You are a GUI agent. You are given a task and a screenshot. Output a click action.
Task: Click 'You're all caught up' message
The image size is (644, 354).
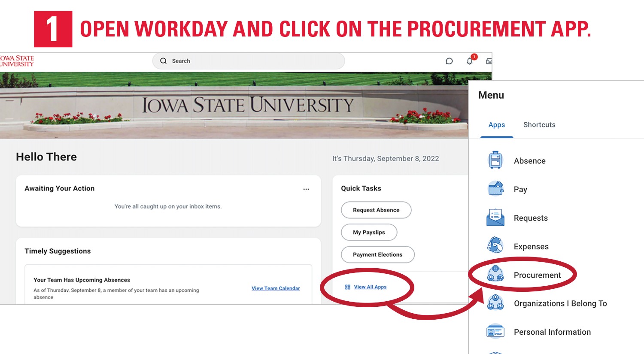coord(168,206)
